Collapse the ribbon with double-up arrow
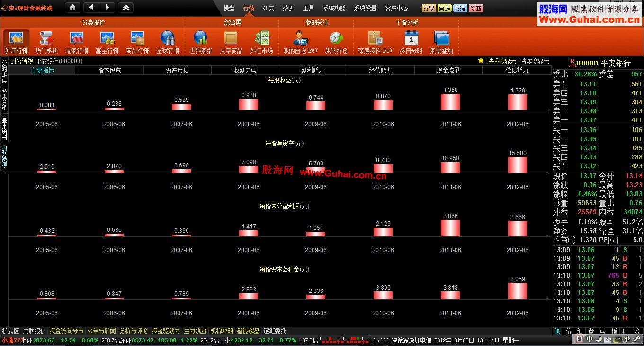Image resolution: width=644 pixels, height=346 pixels. (x=125, y=8)
